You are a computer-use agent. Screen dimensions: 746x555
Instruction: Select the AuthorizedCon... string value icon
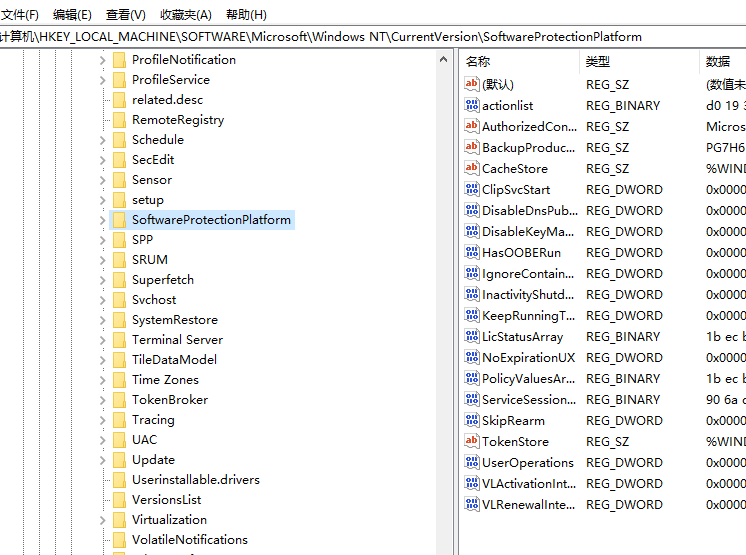(x=471, y=126)
